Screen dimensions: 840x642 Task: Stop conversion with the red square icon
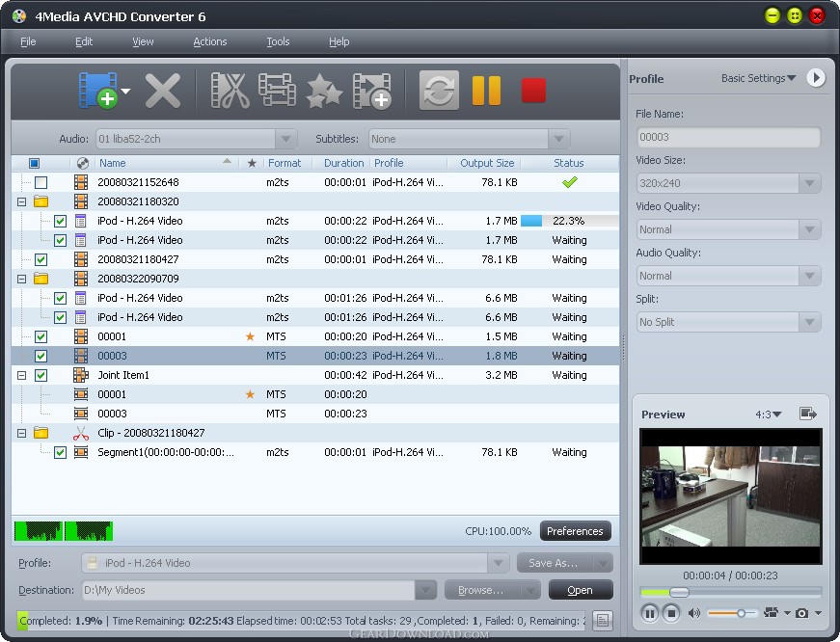point(533,90)
